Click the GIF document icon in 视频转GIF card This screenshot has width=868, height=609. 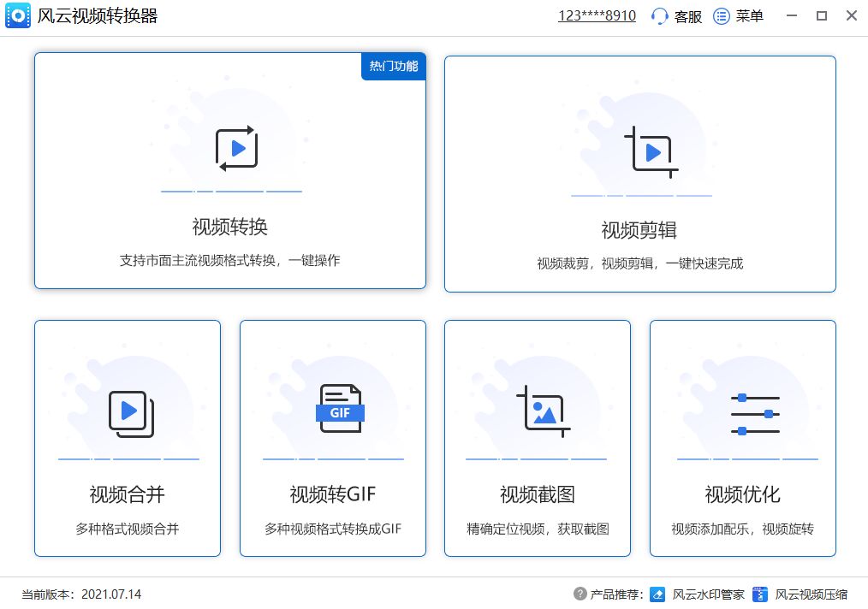(x=341, y=411)
